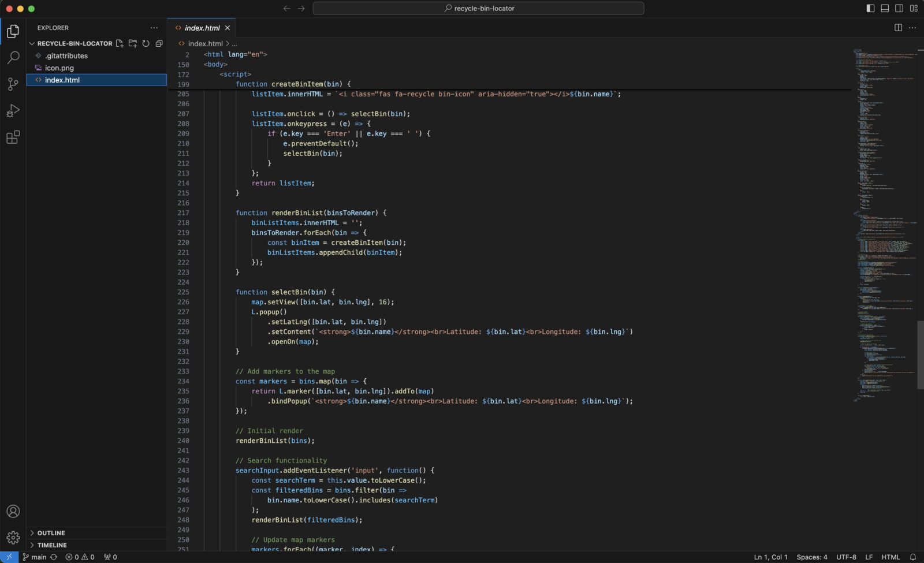
Task: Open notifications bell in status bar
Action: tap(913, 557)
